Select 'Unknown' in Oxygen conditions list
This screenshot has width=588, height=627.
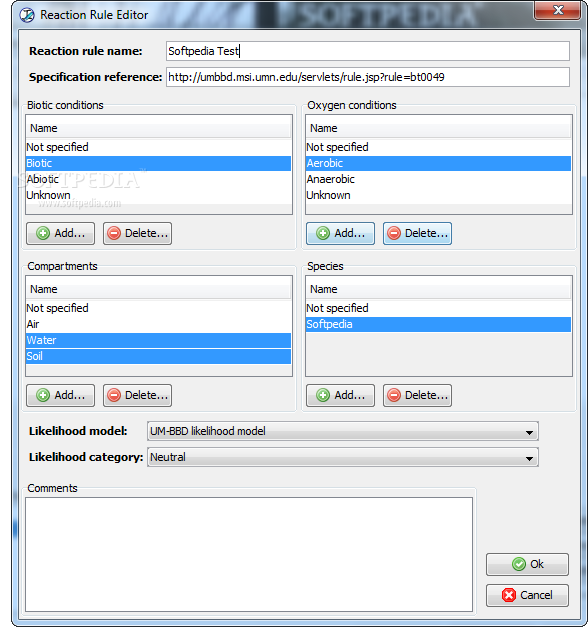(438, 195)
